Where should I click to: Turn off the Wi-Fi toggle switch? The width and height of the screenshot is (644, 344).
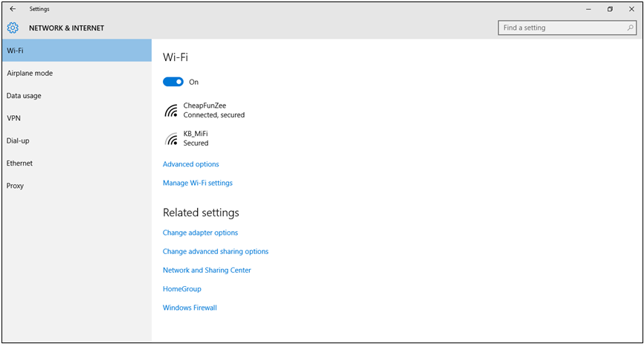[x=173, y=82]
